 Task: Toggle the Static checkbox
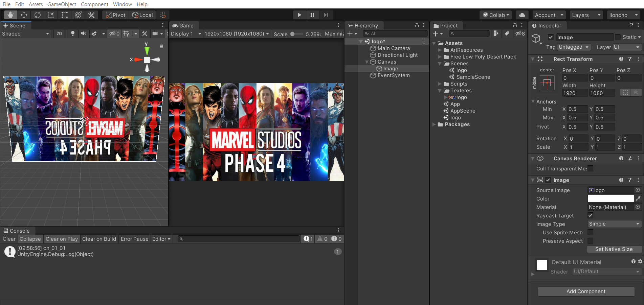(618, 37)
